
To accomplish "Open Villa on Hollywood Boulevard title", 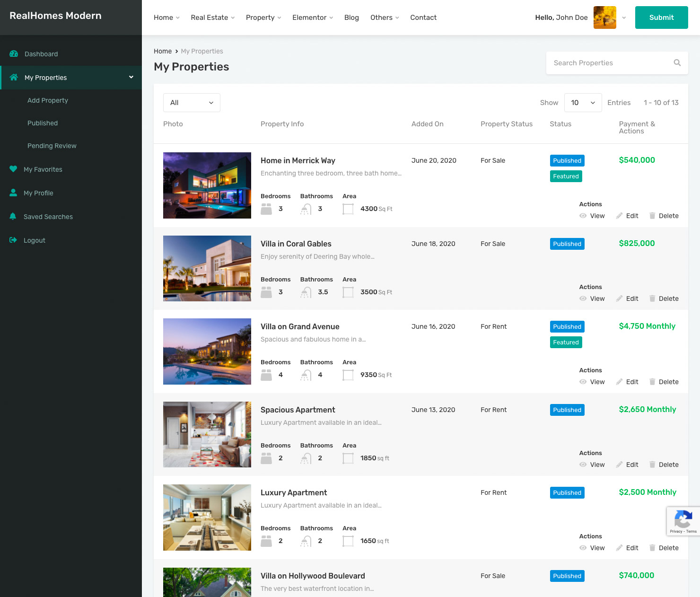I will [x=313, y=576].
